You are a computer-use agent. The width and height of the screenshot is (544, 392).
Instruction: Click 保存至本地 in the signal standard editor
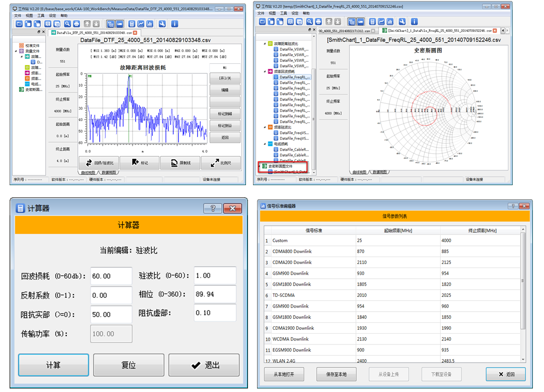click(x=337, y=374)
